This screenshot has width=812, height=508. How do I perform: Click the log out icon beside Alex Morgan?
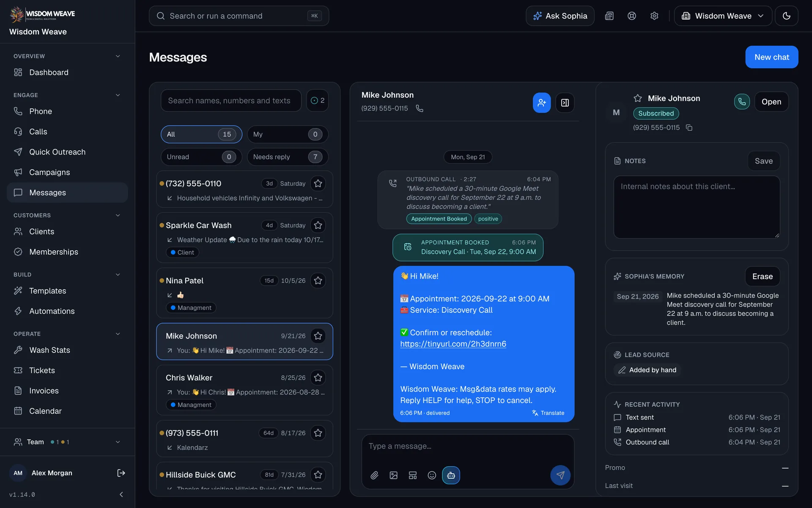[x=121, y=473]
